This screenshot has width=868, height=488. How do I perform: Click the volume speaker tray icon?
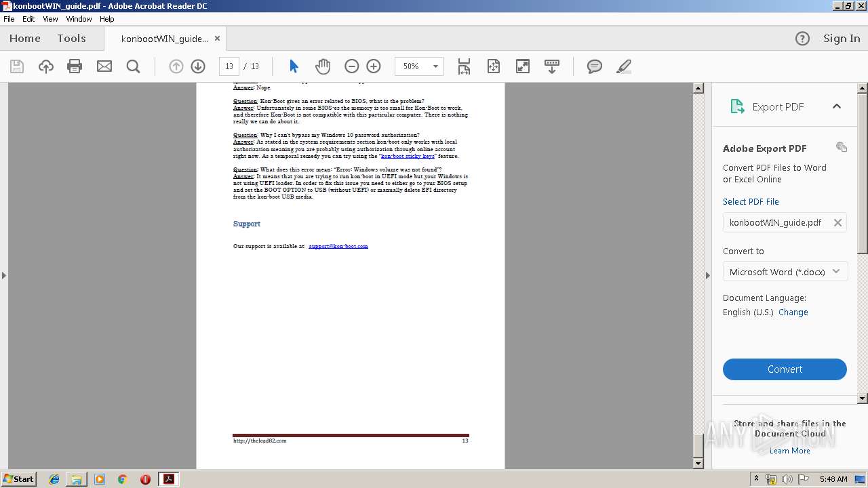[x=787, y=479]
